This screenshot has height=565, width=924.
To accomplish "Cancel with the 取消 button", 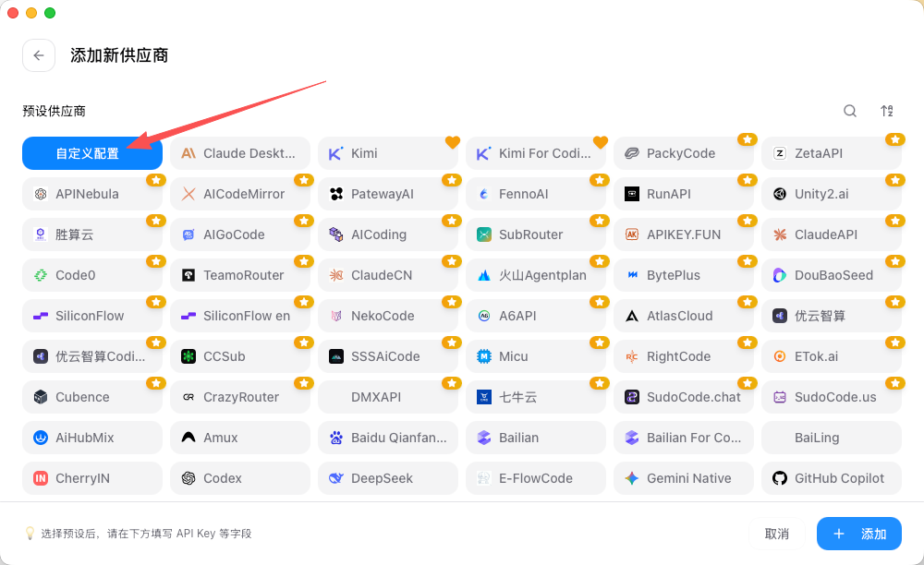I will [x=777, y=534].
